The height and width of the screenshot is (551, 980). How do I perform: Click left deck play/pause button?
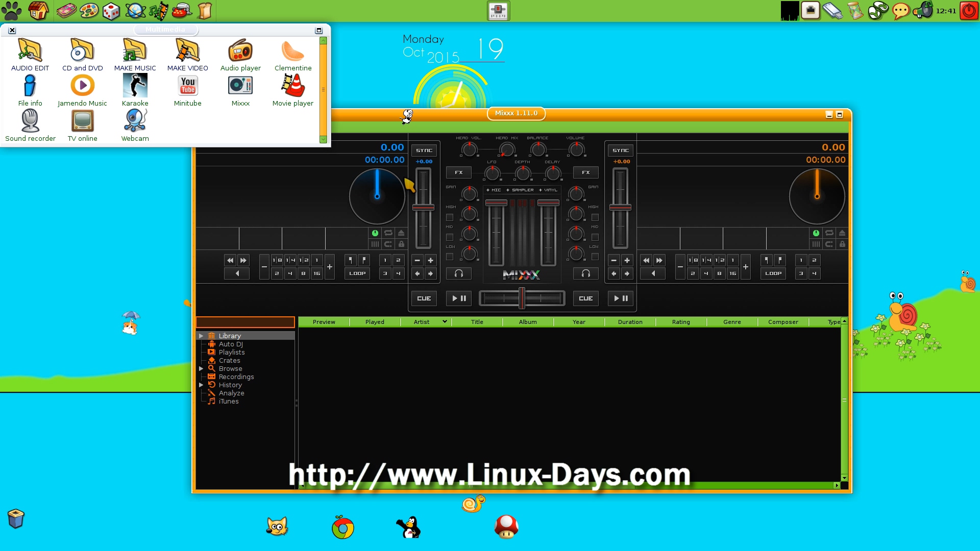[458, 298]
